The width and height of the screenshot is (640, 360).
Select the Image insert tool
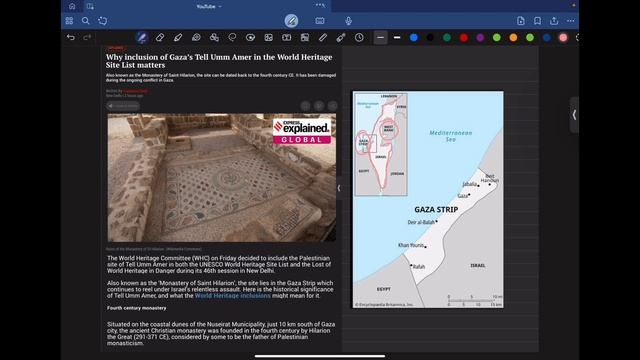point(269,38)
